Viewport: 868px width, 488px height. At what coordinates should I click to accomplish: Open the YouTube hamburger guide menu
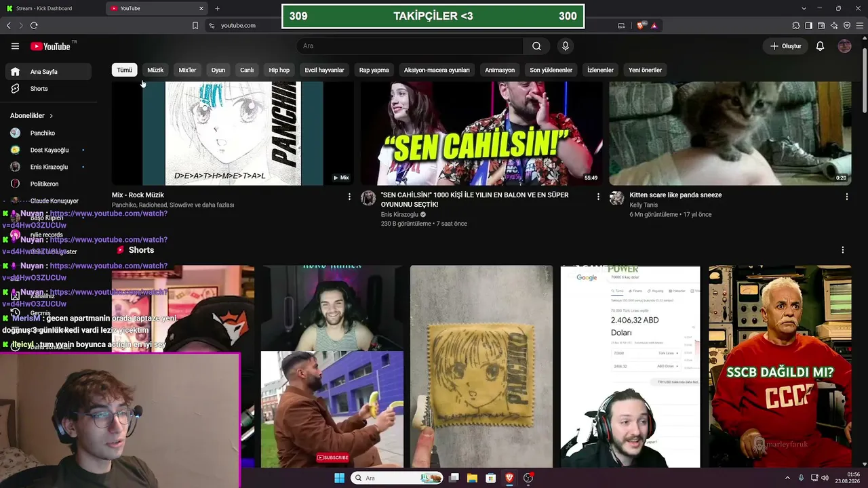tap(15, 46)
